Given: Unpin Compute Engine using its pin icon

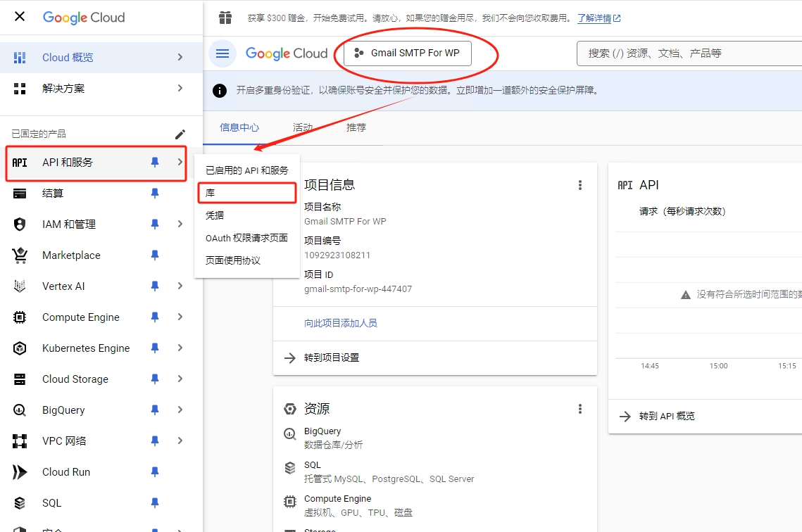Looking at the screenshot, I should coord(154,317).
